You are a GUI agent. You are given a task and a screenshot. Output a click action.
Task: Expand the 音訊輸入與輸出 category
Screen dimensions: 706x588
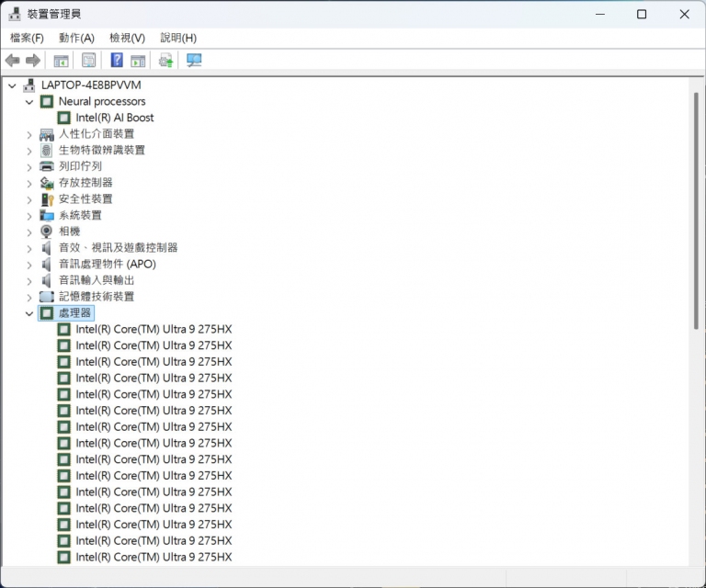coord(29,281)
